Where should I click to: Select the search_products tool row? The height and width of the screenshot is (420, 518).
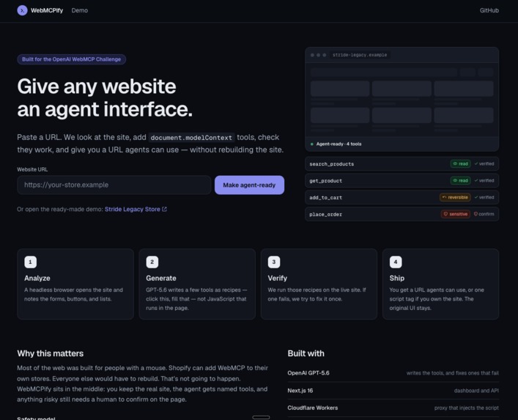click(x=402, y=164)
